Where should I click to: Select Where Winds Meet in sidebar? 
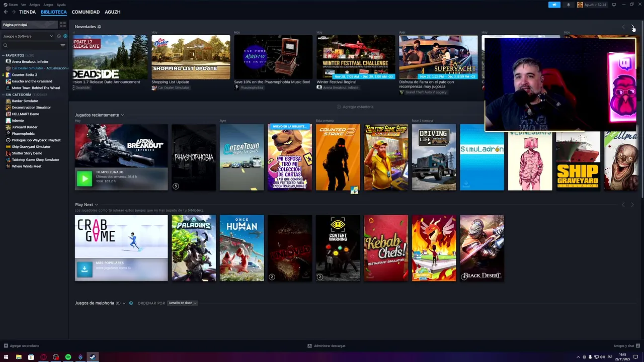(x=27, y=166)
